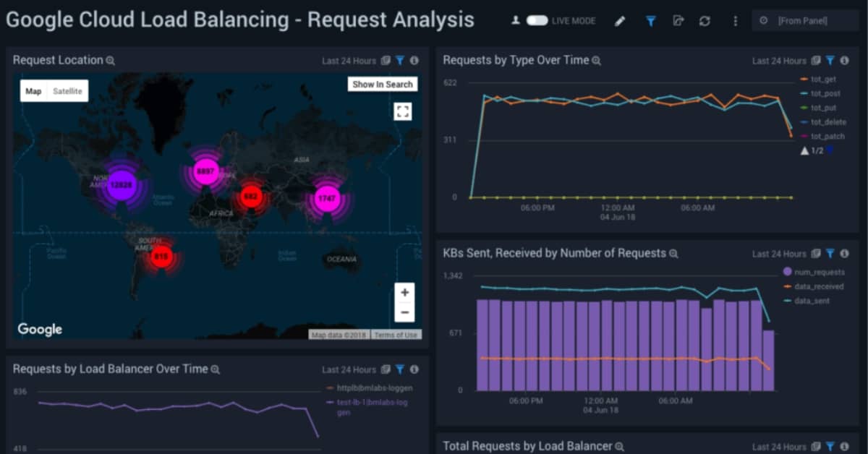Click magnifier beside Total Requests by Load Balancer
This screenshot has width=868, height=454.
pos(619,447)
